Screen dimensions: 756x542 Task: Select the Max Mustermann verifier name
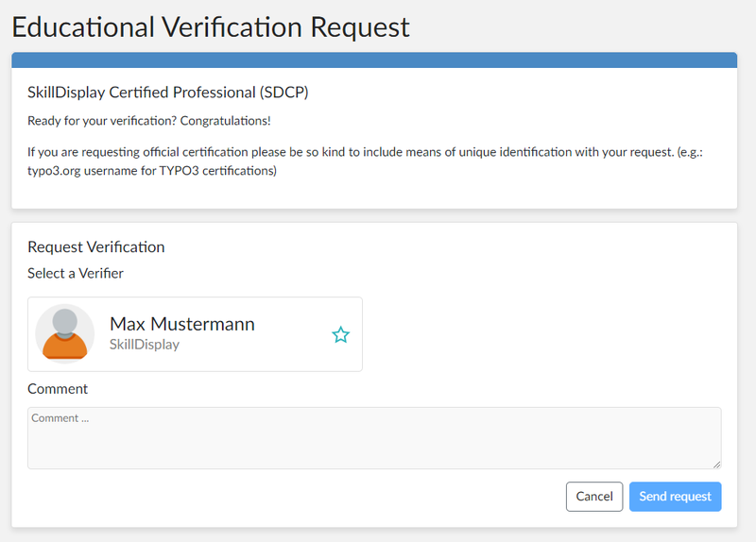click(x=182, y=324)
